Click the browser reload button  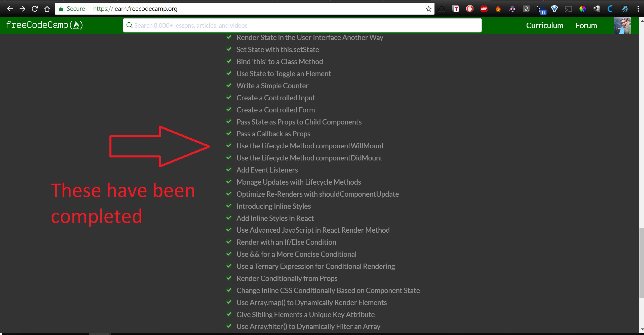point(35,9)
